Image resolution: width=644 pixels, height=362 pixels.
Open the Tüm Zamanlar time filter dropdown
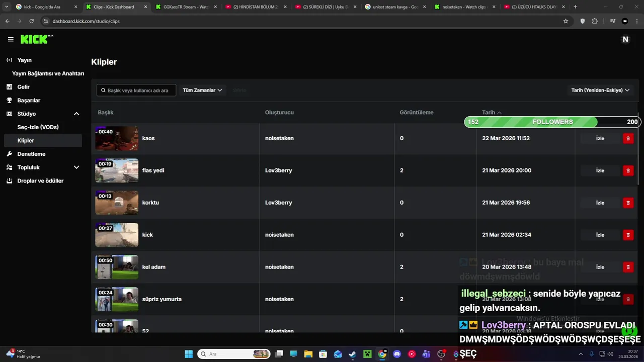(x=202, y=90)
